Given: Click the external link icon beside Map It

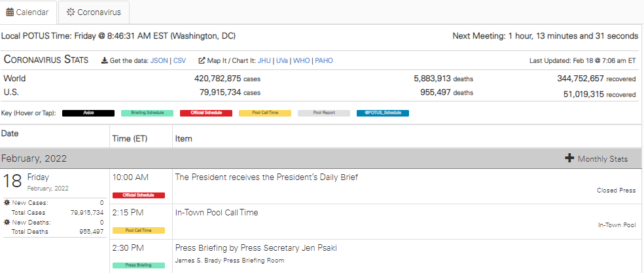Looking at the screenshot, I should coord(202,60).
